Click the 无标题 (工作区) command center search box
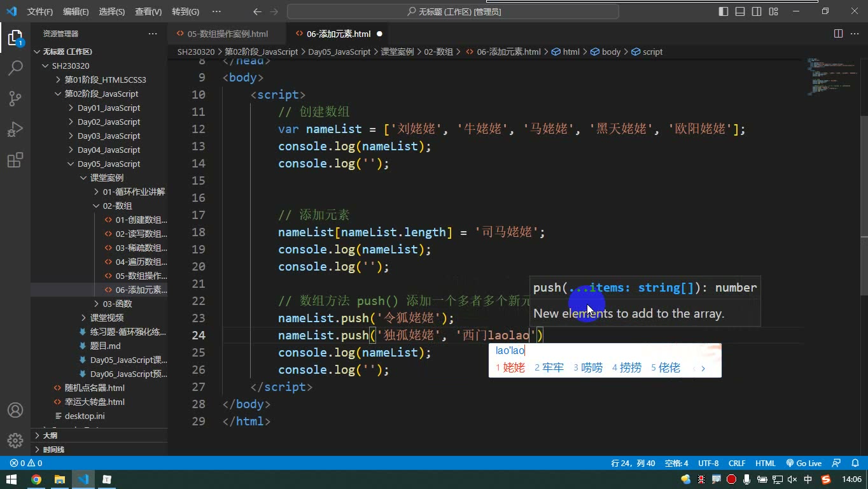The image size is (868, 489). point(453,11)
